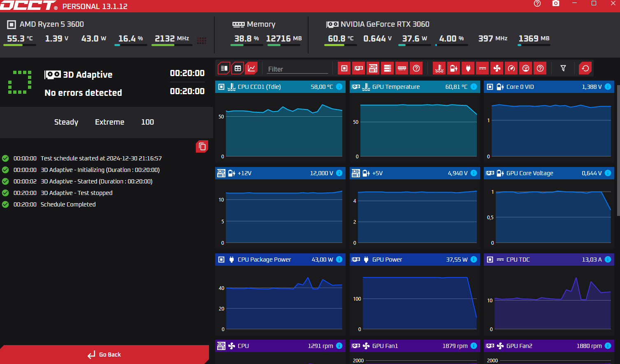Click the Extreme setting label
Screen dimensions: 620x364
point(109,122)
